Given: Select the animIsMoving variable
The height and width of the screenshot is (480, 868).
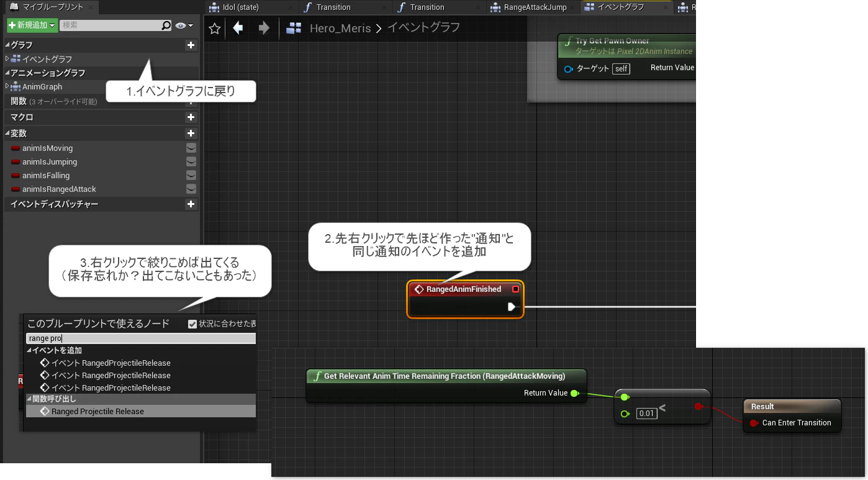Looking at the screenshot, I should (47, 148).
